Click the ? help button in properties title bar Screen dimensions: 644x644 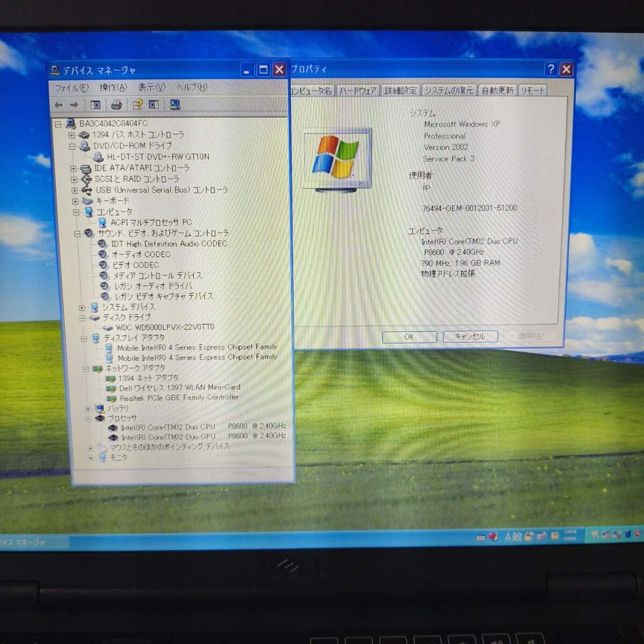point(551,69)
